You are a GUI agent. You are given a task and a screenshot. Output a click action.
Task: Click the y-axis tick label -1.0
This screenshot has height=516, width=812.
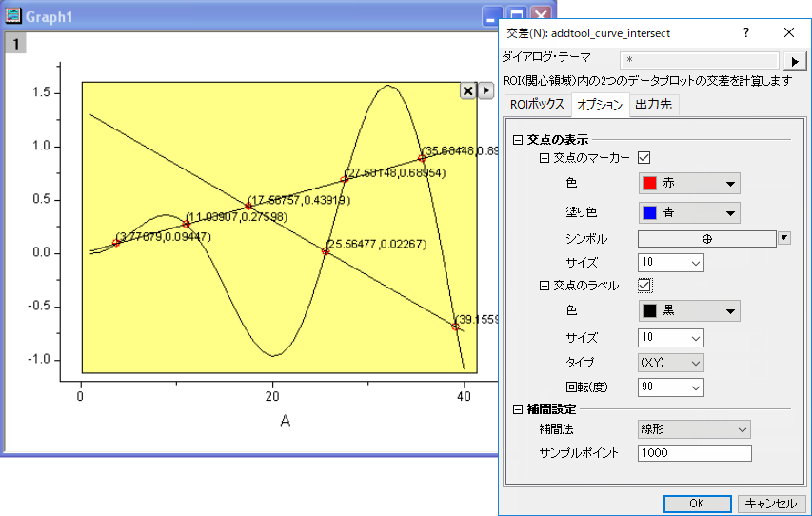coord(39,360)
